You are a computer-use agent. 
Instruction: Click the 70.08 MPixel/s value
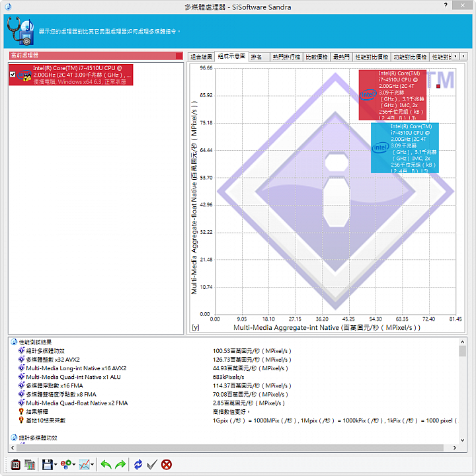pos(251,394)
